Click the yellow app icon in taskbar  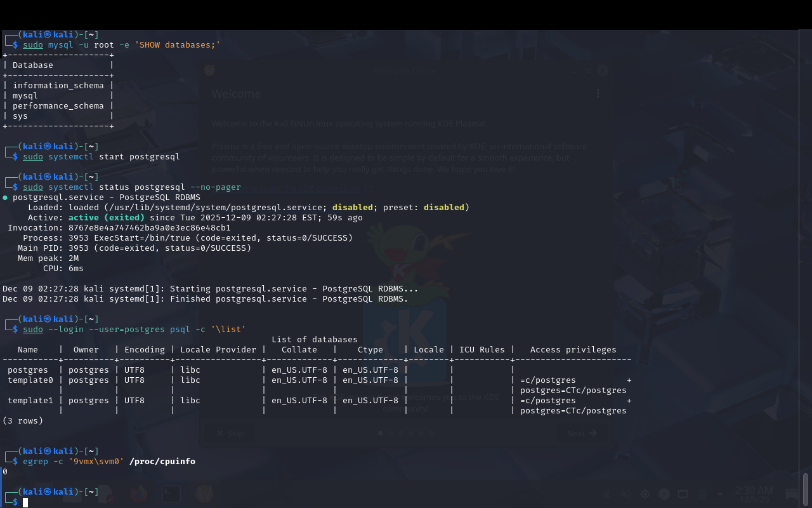pos(204,494)
